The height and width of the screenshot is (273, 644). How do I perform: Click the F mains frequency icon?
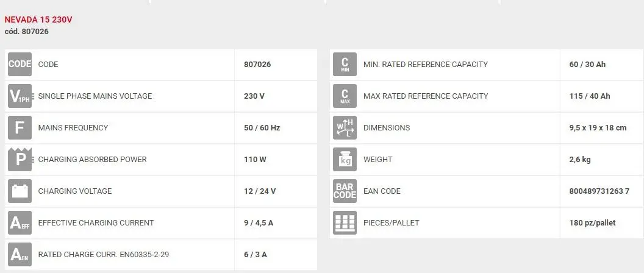point(20,128)
